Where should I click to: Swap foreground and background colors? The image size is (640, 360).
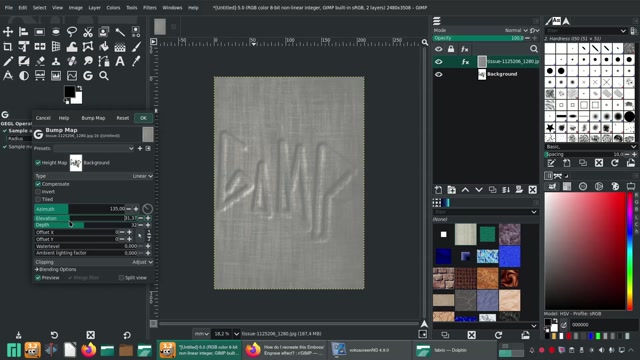[79, 88]
